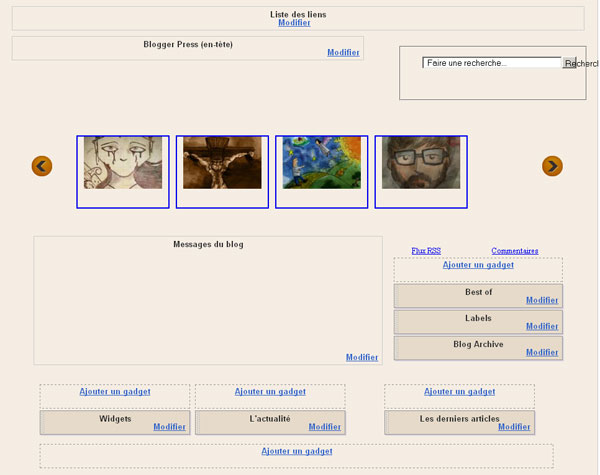The width and height of the screenshot is (600, 475).
Task: Open the Flux RSS link
Action: click(426, 251)
